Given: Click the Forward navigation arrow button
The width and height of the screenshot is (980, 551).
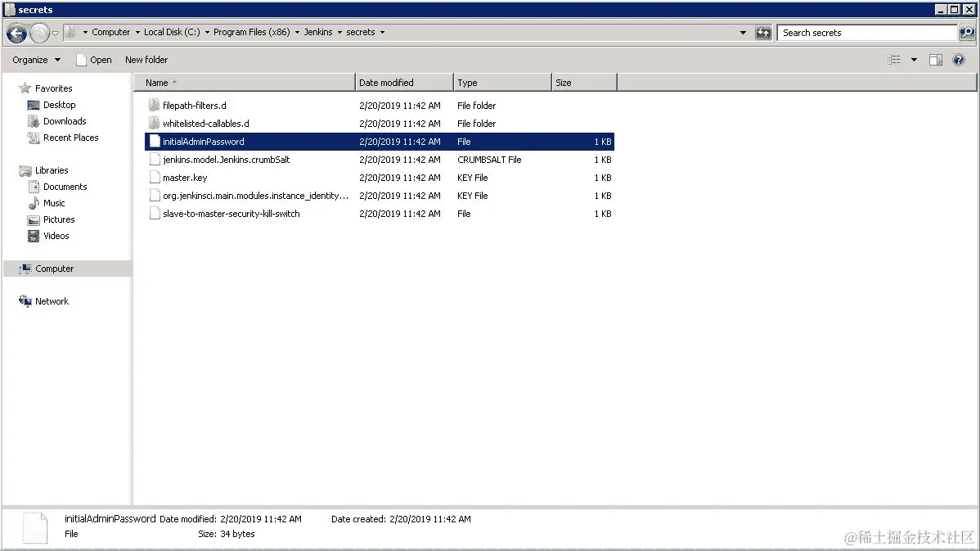Looking at the screenshot, I should [x=39, y=33].
